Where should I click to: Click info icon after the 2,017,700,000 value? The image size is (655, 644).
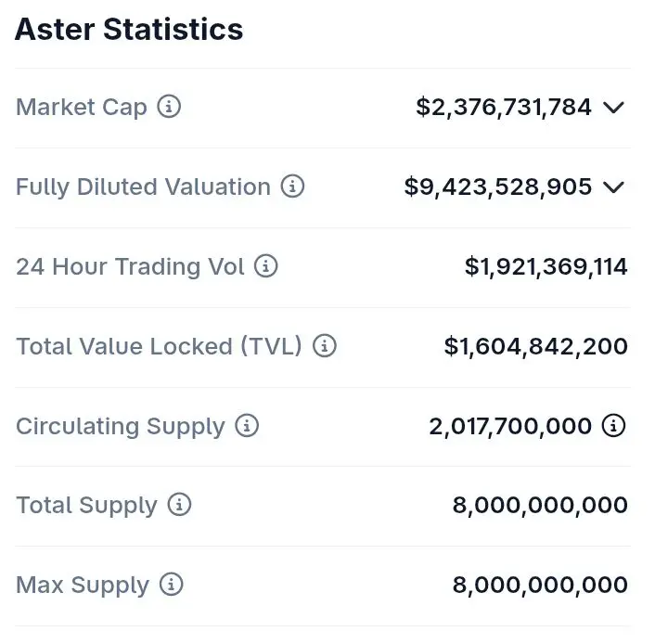(x=613, y=426)
